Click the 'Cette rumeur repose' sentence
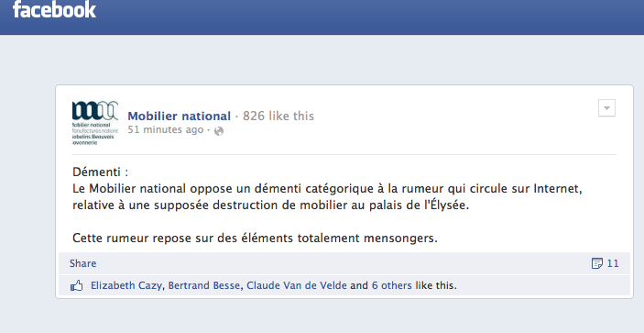 click(255, 238)
